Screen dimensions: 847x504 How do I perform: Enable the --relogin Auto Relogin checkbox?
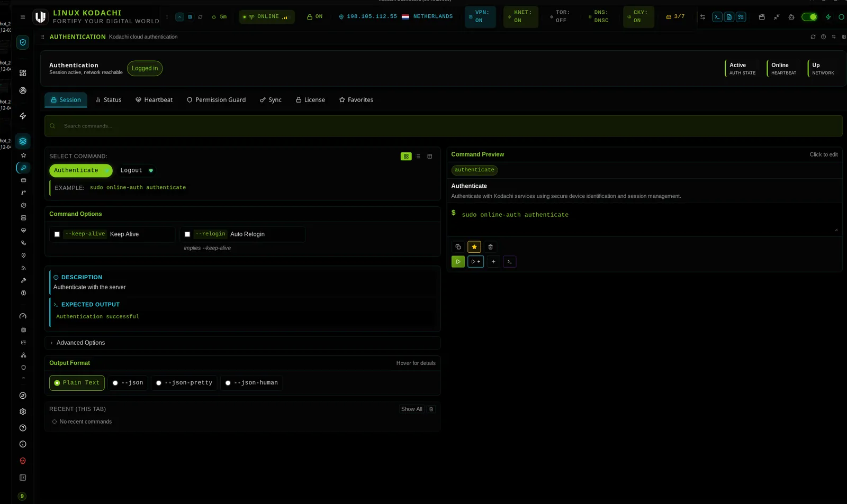[x=187, y=235]
